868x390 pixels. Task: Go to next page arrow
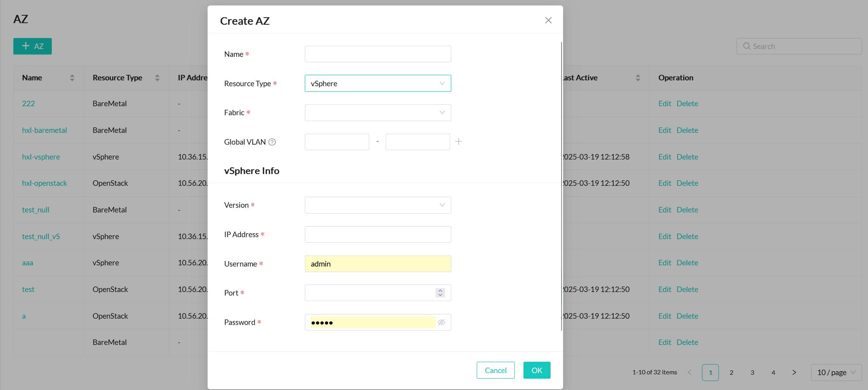[x=794, y=372]
